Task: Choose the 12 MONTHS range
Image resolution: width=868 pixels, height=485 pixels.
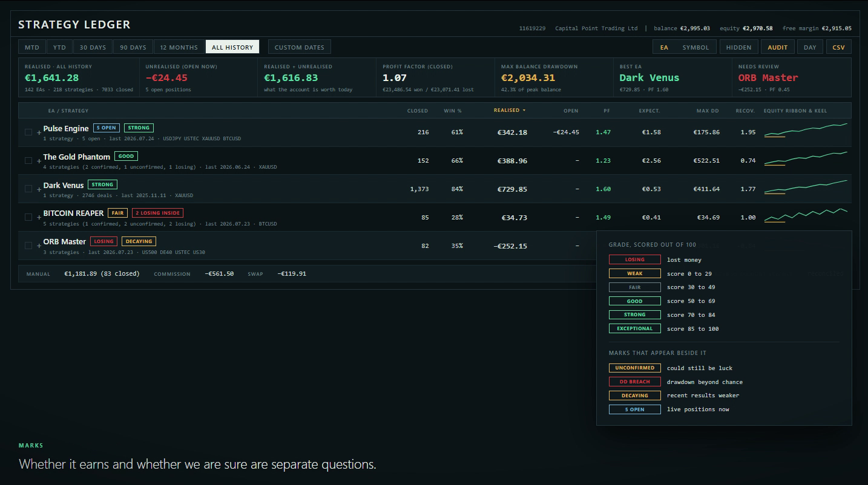Action: tap(179, 47)
